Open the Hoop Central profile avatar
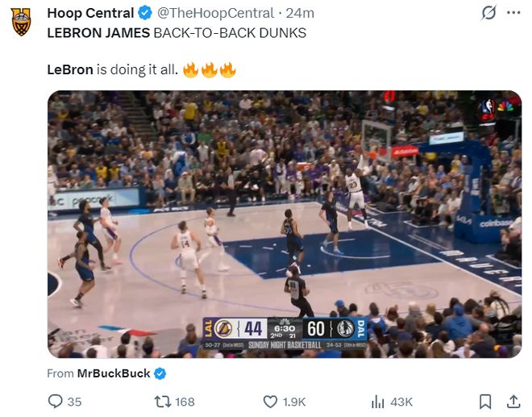The height and width of the screenshot is (417, 532). click(22, 21)
